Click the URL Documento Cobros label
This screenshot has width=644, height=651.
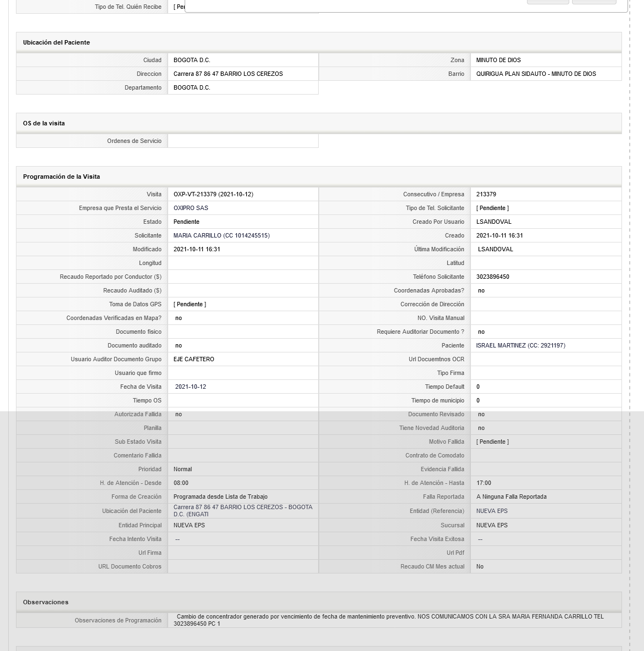pos(130,567)
